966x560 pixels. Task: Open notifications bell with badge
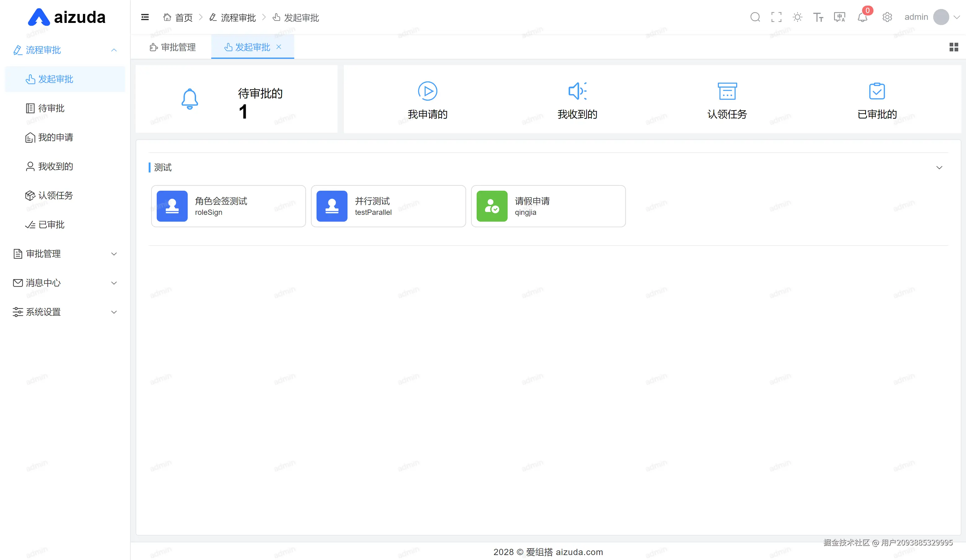[x=863, y=17]
